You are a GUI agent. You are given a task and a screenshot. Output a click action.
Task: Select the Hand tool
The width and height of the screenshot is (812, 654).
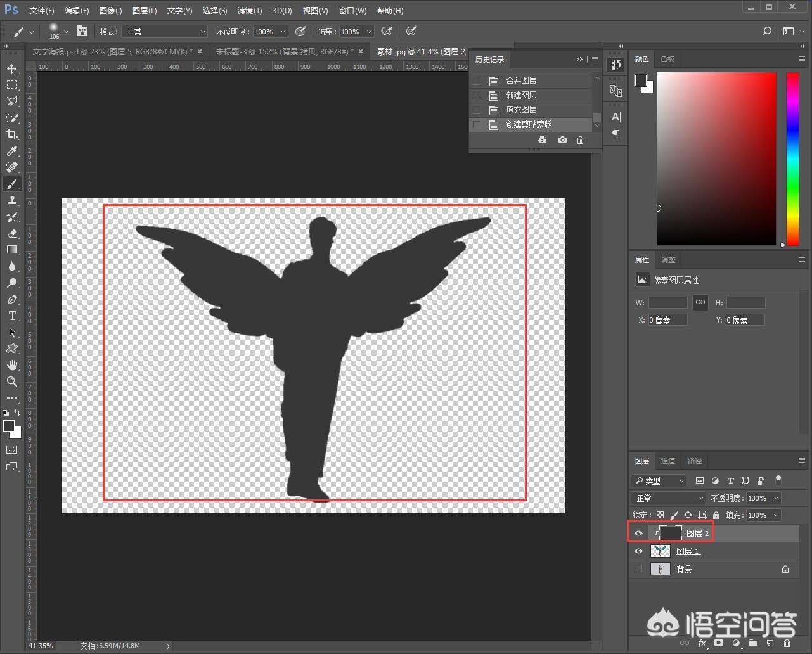pos(12,365)
